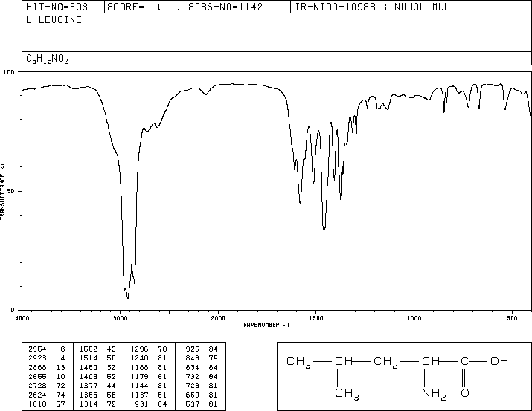
Task: Select peak value 926 in the table
Action: point(193,349)
